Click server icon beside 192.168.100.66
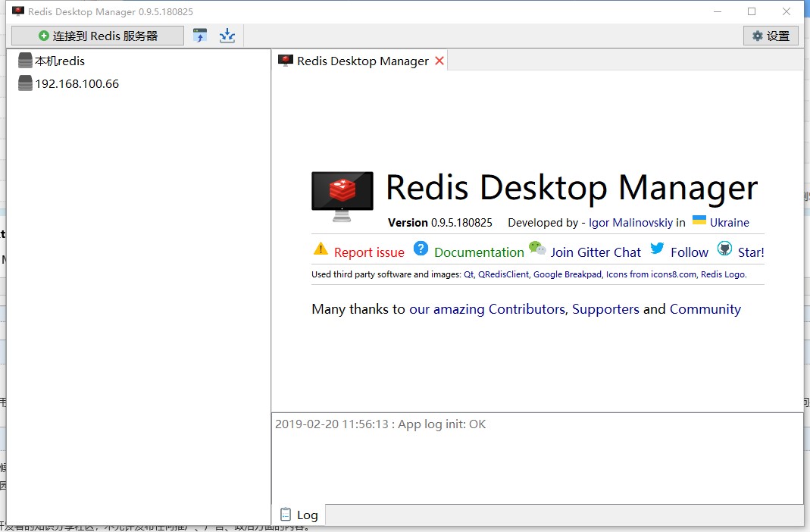 click(x=25, y=83)
